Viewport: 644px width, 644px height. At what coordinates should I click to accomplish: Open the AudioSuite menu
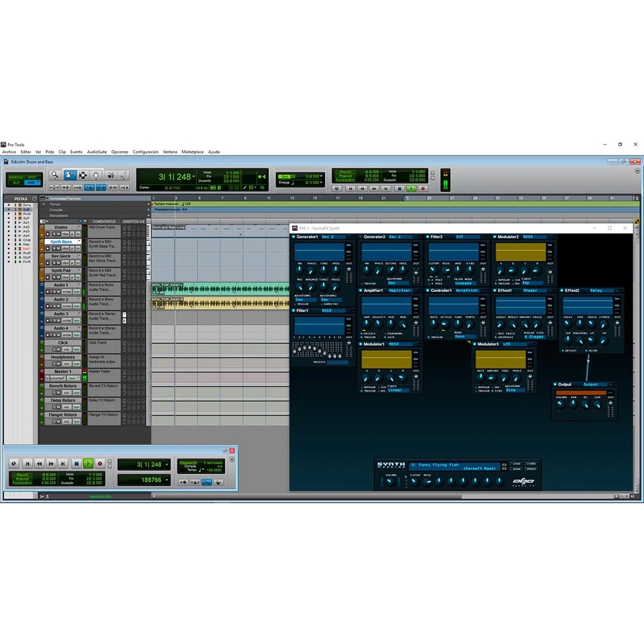[x=97, y=152]
